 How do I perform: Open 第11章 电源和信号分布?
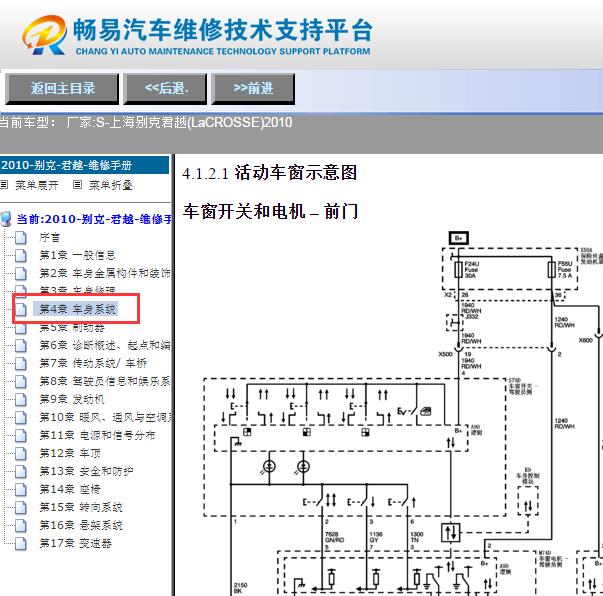97,436
